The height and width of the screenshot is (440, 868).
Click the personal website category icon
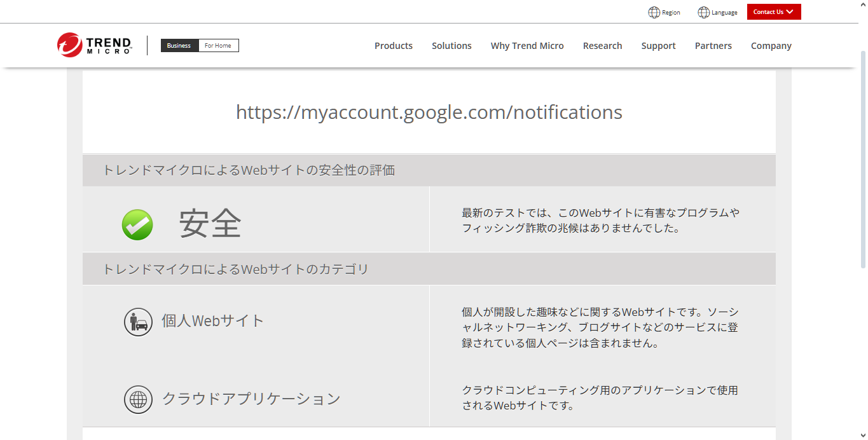click(x=138, y=322)
